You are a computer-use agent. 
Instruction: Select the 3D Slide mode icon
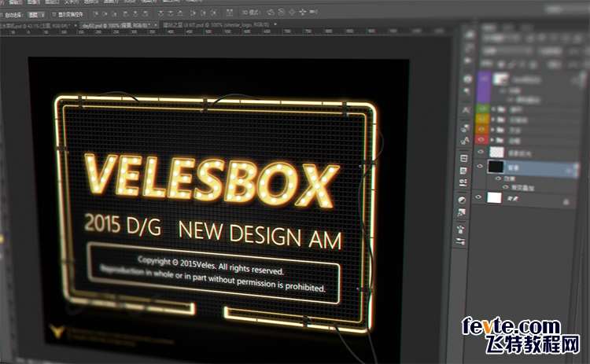coord(302,13)
